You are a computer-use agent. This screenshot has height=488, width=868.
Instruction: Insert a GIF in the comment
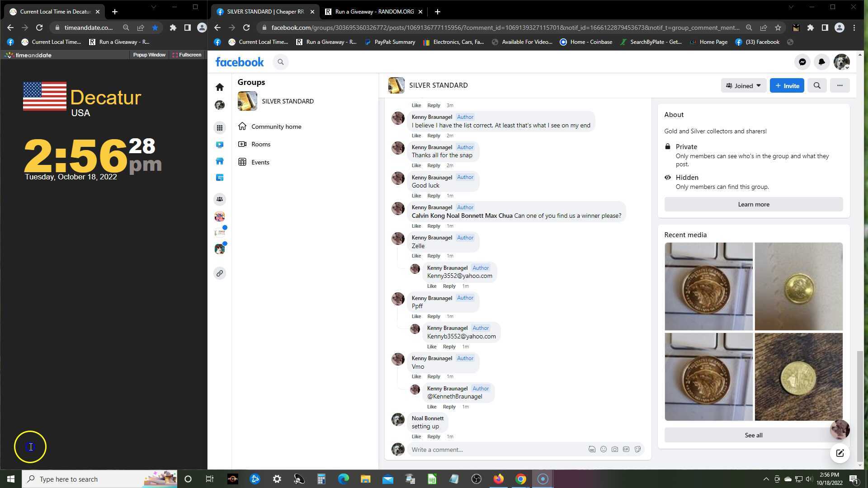(x=626, y=450)
